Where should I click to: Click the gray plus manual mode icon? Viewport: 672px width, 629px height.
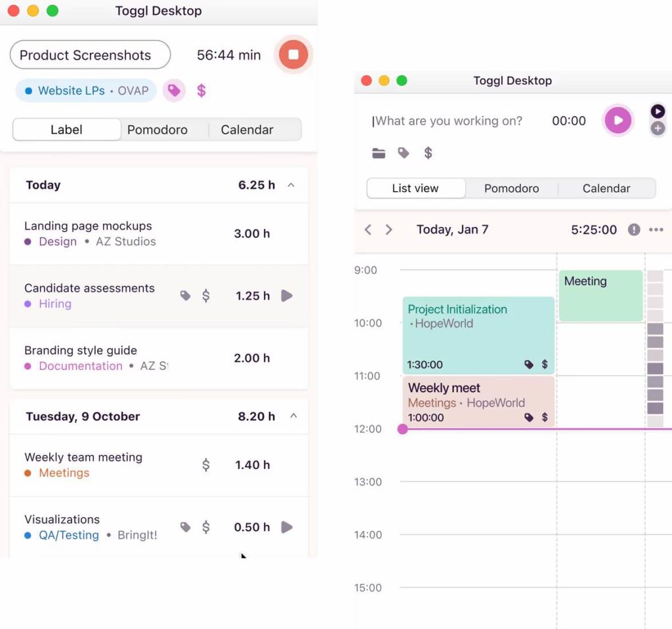coord(658,128)
